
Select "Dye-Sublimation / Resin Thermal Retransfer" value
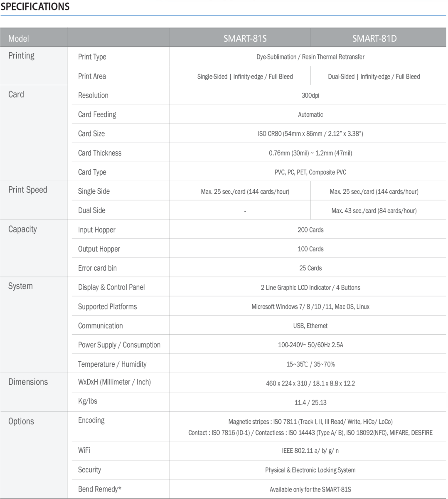click(310, 57)
